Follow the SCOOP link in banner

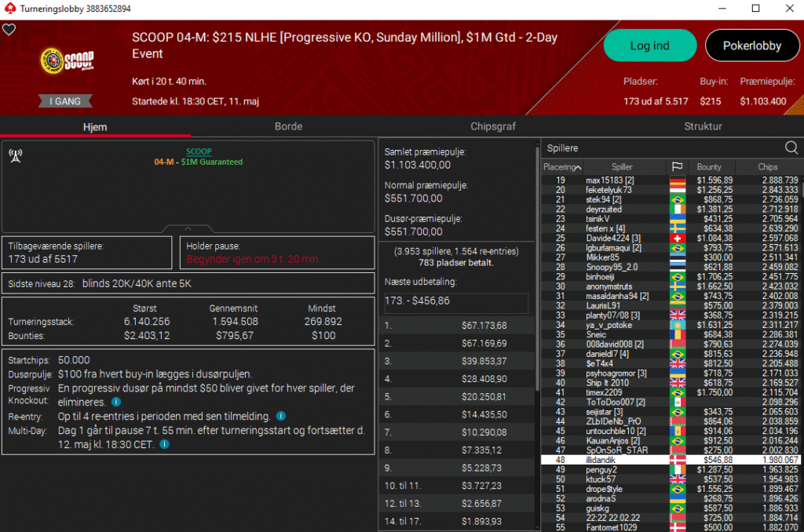click(x=199, y=151)
